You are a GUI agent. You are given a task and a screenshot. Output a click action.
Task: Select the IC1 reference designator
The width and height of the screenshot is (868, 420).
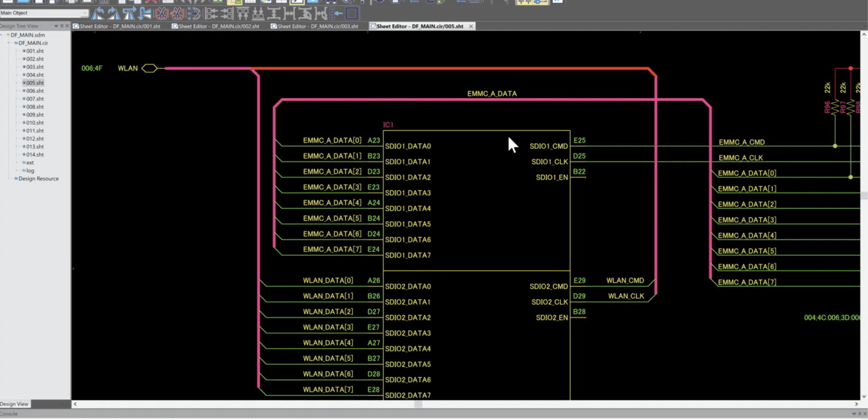click(389, 125)
